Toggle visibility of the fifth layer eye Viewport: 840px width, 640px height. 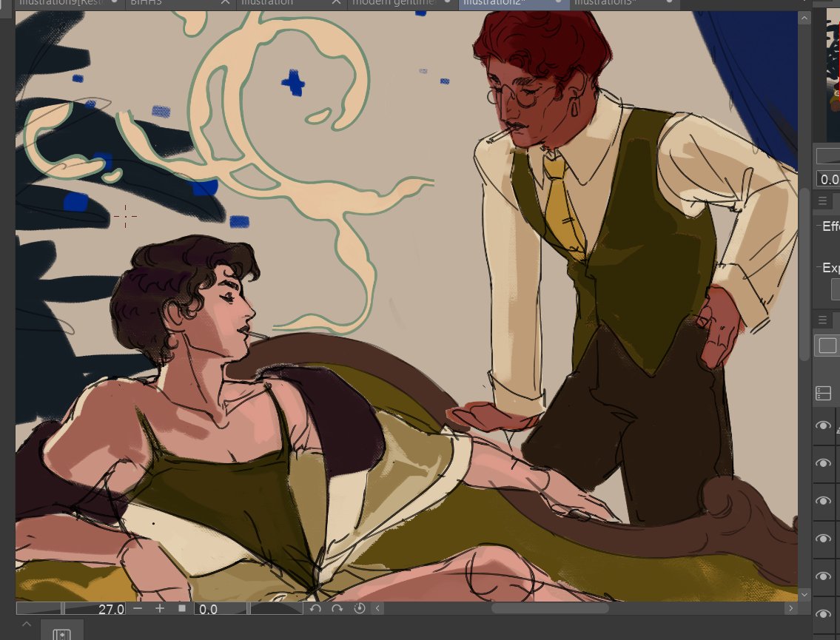click(824, 576)
